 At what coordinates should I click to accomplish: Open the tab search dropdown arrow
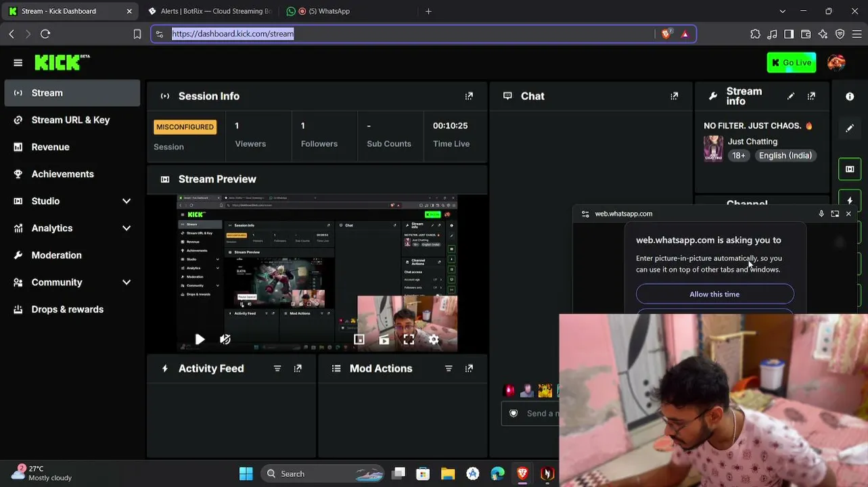(782, 11)
